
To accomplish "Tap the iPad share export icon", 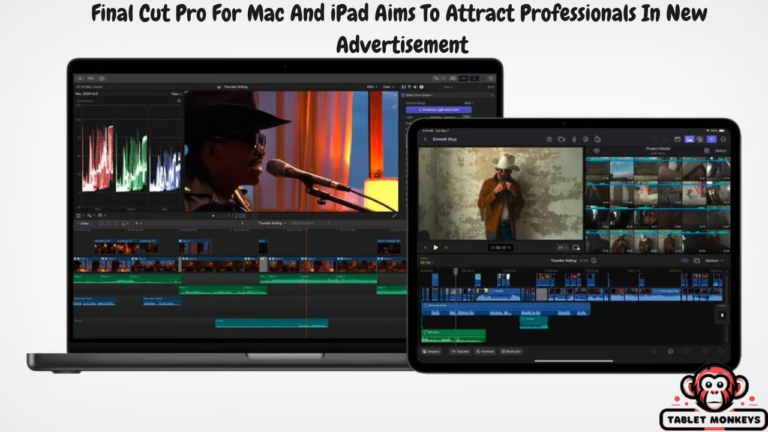I will [x=598, y=140].
